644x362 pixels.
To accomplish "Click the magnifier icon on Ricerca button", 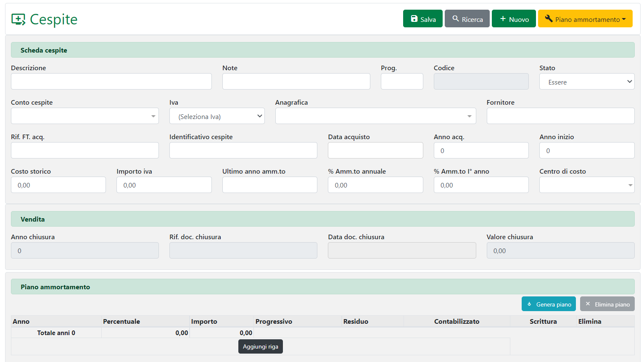I will tap(455, 19).
